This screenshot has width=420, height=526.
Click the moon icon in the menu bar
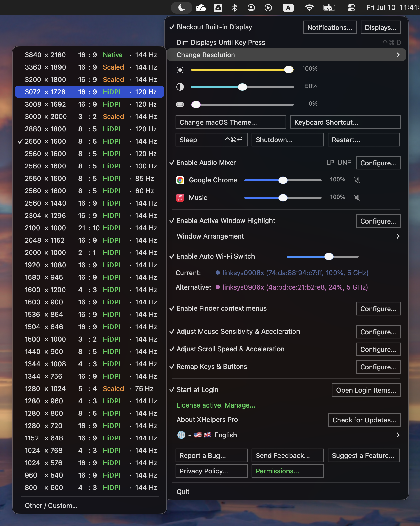coord(182,8)
